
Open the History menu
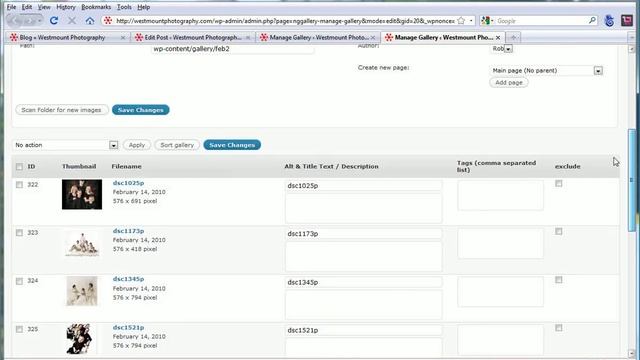pyautogui.click(x=66, y=7)
